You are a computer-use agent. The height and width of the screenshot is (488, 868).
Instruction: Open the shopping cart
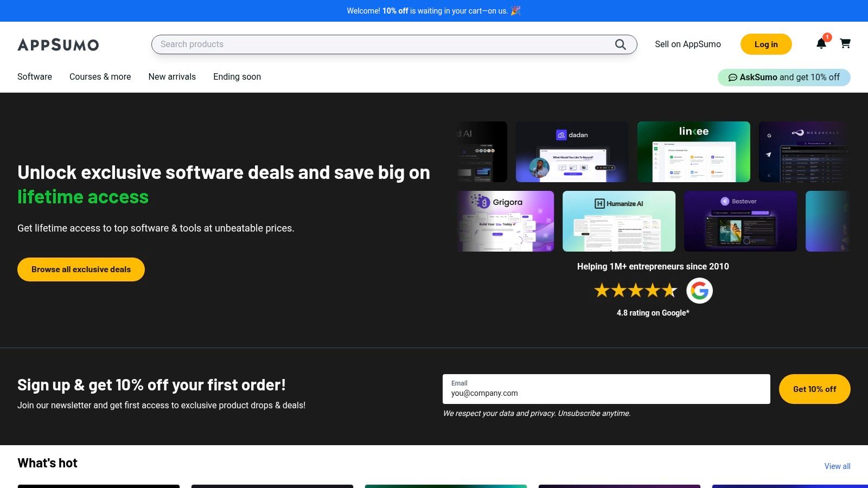(x=845, y=43)
